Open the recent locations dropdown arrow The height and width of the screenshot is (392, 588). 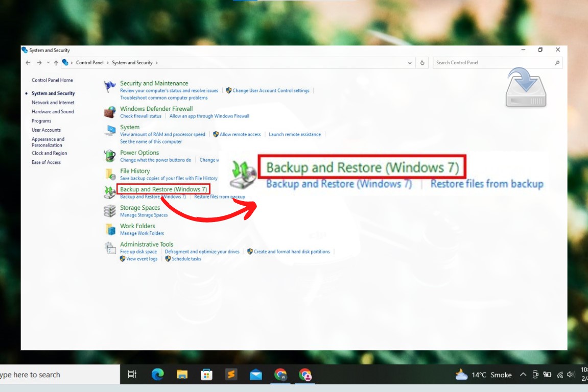(x=48, y=63)
